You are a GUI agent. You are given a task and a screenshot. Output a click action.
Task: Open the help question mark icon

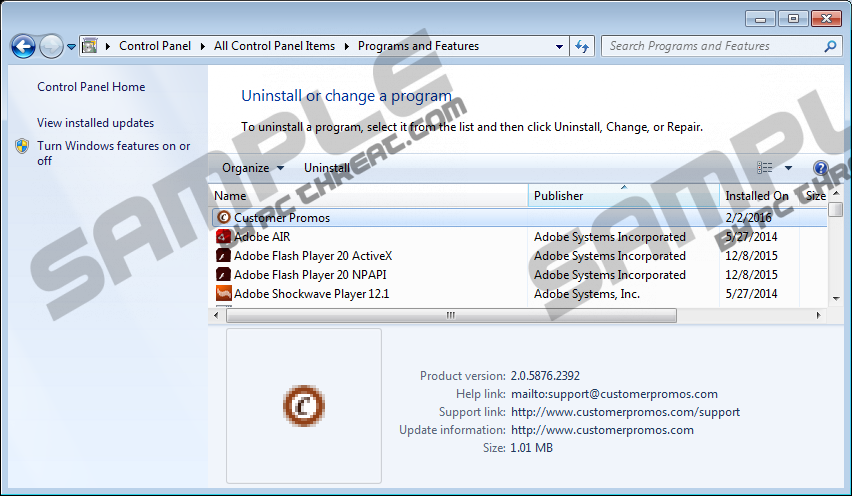(x=821, y=168)
